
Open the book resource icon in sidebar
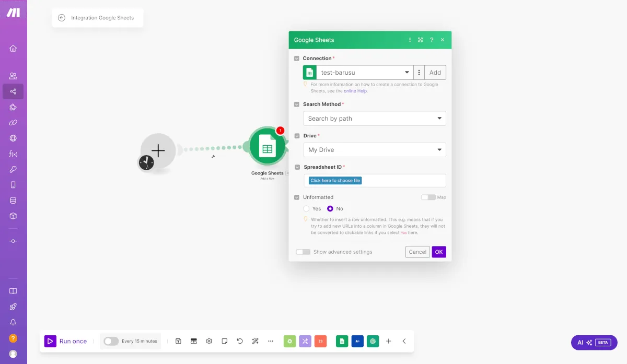coord(13,291)
